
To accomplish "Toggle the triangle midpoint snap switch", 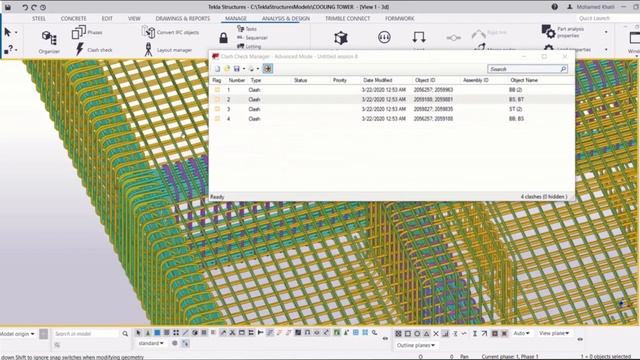I will pos(426,333).
